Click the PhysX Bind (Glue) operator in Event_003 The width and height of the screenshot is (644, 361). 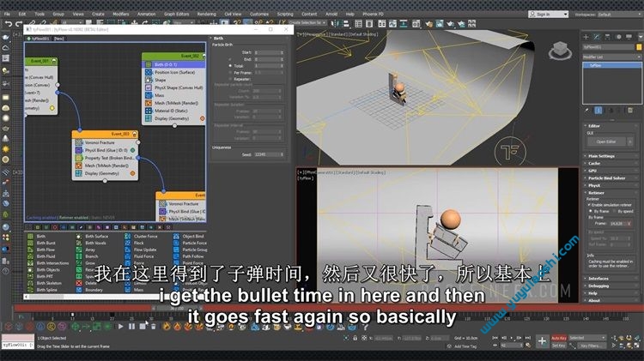click(105, 150)
